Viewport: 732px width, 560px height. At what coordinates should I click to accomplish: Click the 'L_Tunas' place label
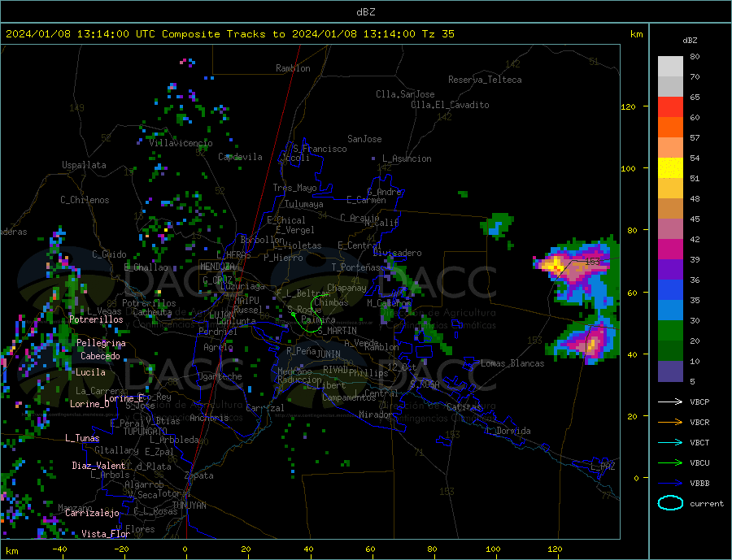(82, 438)
